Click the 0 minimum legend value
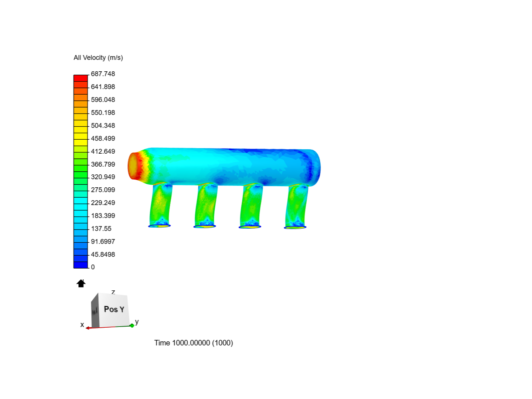 [x=93, y=267]
